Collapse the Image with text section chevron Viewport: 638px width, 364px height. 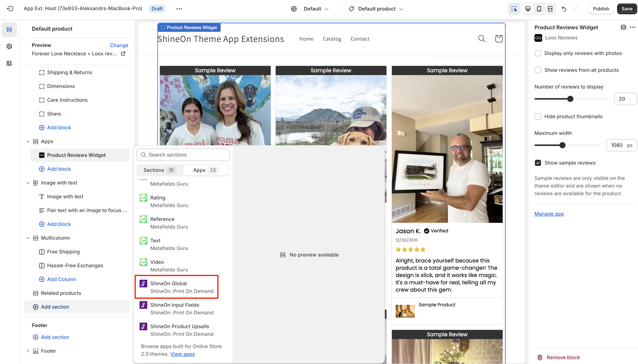click(28, 183)
